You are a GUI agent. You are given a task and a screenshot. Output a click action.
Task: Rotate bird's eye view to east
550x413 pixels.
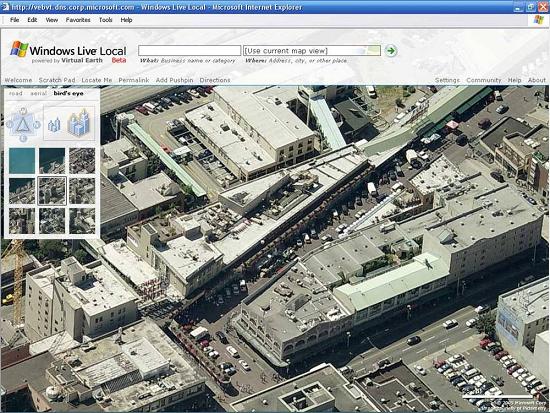pos(36,125)
